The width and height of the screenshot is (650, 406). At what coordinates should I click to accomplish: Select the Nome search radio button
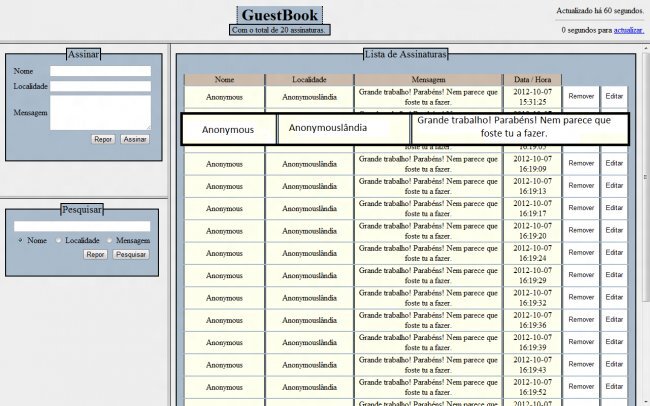coord(20,241)
